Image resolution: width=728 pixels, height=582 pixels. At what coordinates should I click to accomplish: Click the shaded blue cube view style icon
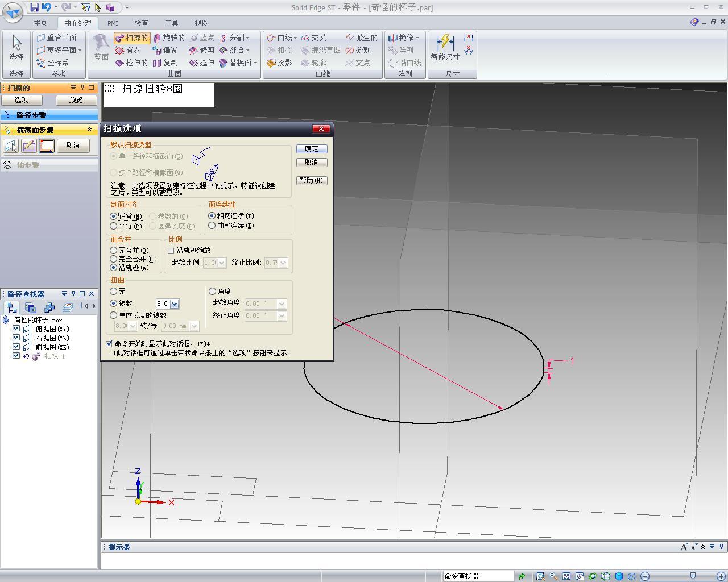coord(619,576)
